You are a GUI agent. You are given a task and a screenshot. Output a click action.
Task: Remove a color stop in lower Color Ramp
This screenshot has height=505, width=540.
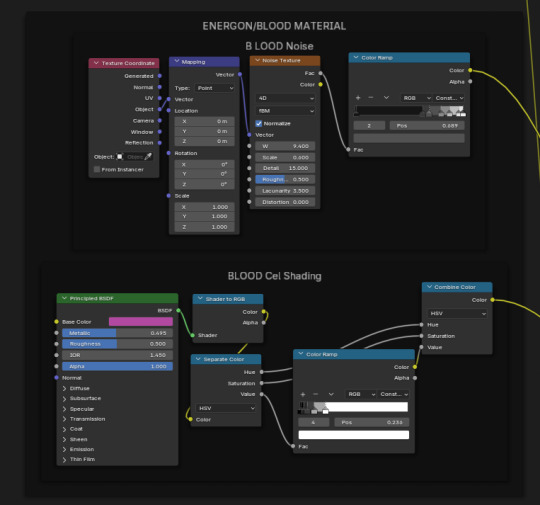click(x=315, y=394)
